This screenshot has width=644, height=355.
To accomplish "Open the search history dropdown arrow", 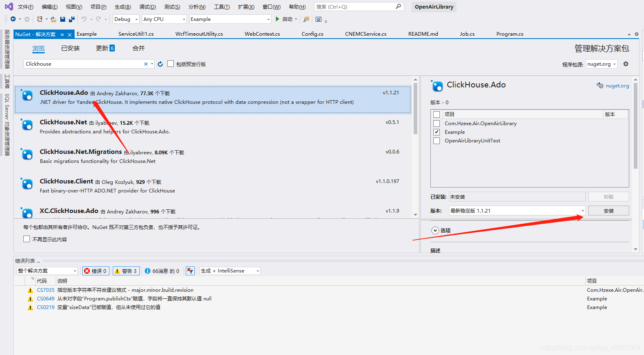I will 152,64.
